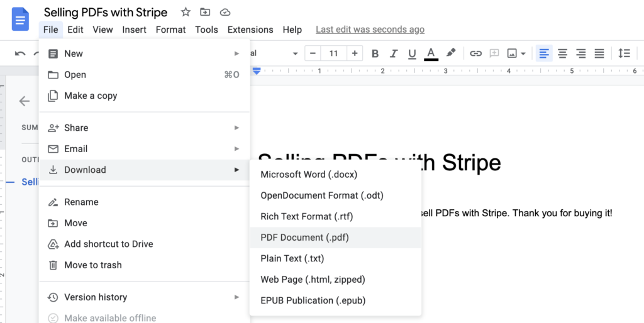Toggle Italic formatting
The height and width of the screenshot is (323, 644).
(x=394, y=53)
